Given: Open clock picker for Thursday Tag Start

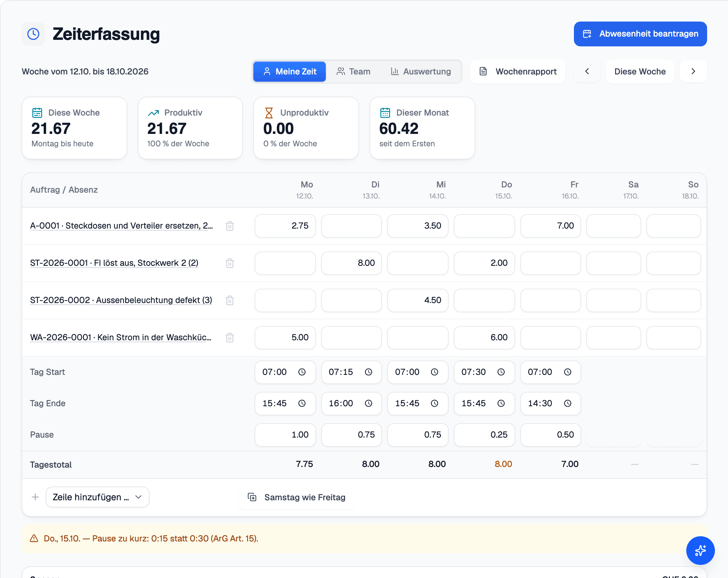Looking at the screenshot, I should tap(501, 372).
